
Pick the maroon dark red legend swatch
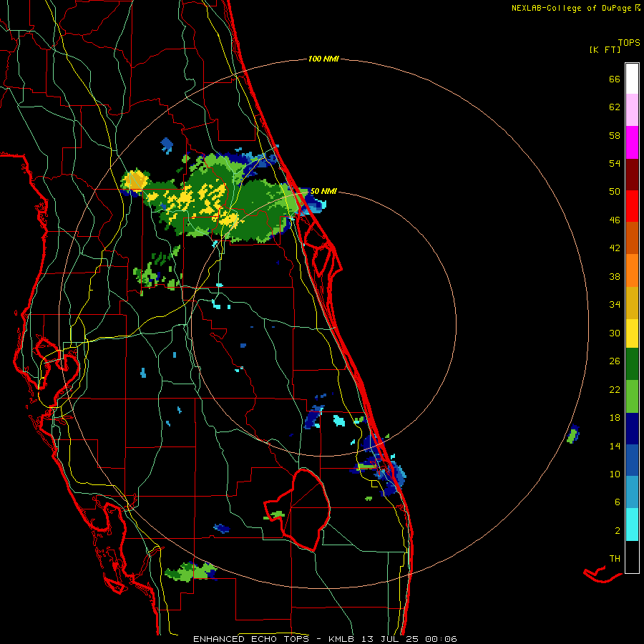click(632, 174)
